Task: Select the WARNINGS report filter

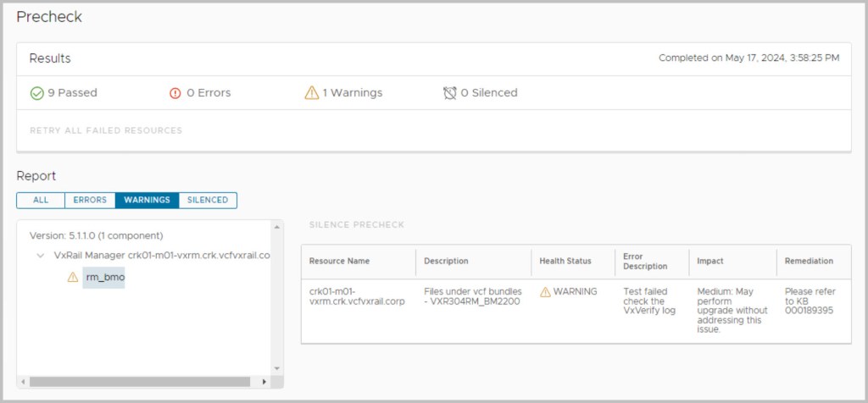Action: click(x=147, y=201)
